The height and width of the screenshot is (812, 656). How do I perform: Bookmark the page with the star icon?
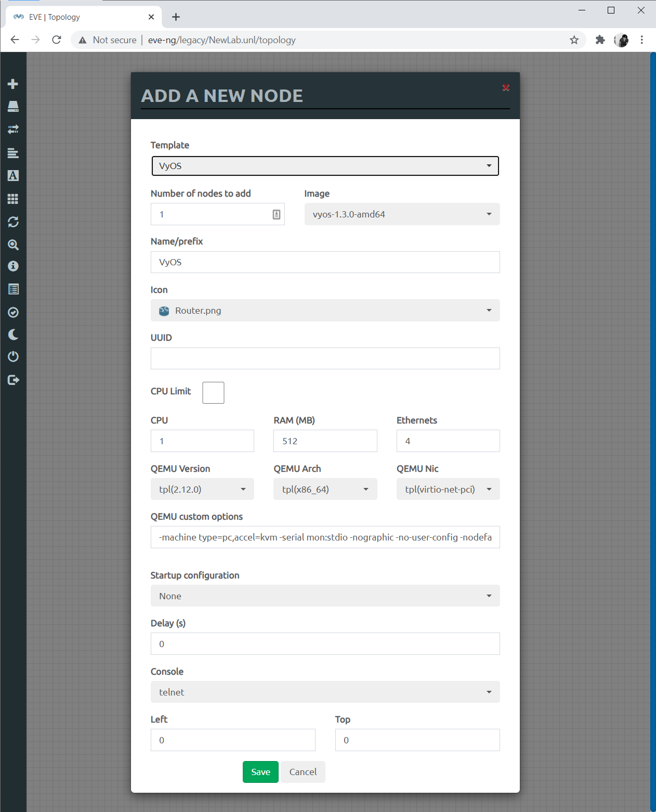coord(574,40)
